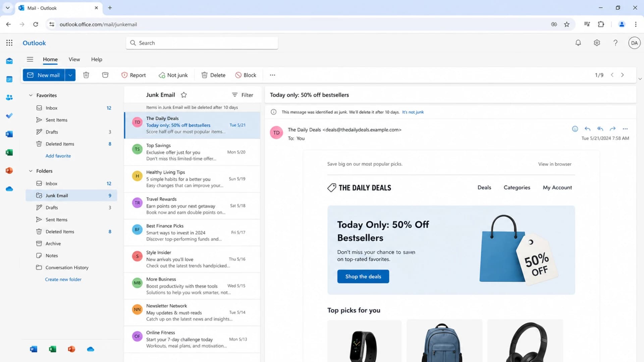Image resolution: width=644 pixels, height=362 pixels.
Task: Favorite the Junk Email folder star
Action: [184, 95]
